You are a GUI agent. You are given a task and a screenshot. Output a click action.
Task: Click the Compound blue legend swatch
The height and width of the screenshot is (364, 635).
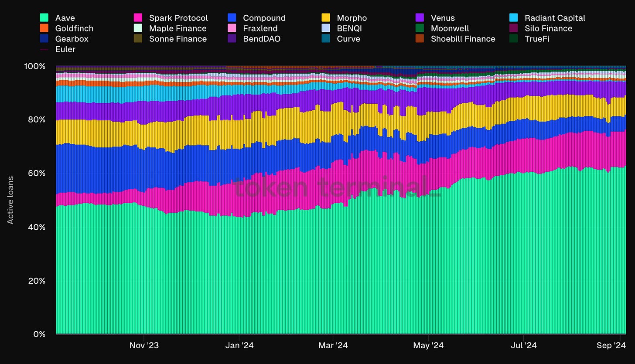coord(232,18)
